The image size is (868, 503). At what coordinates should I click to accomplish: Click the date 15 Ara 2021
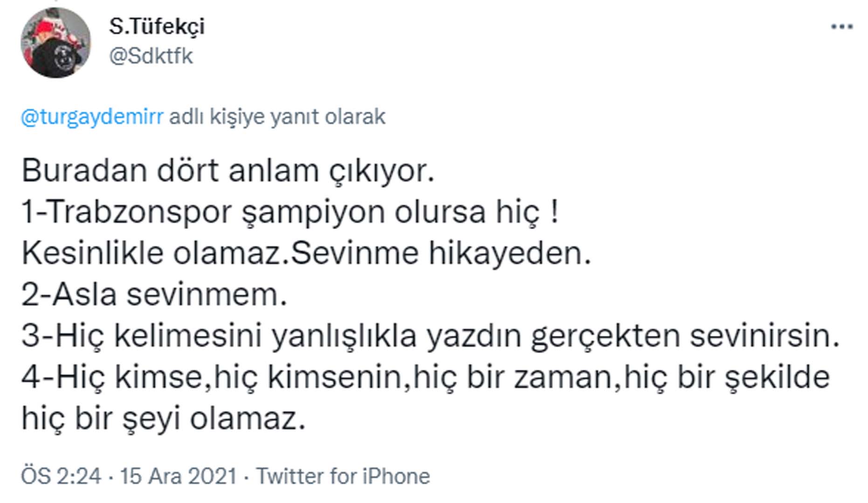[x=179, y=476]
